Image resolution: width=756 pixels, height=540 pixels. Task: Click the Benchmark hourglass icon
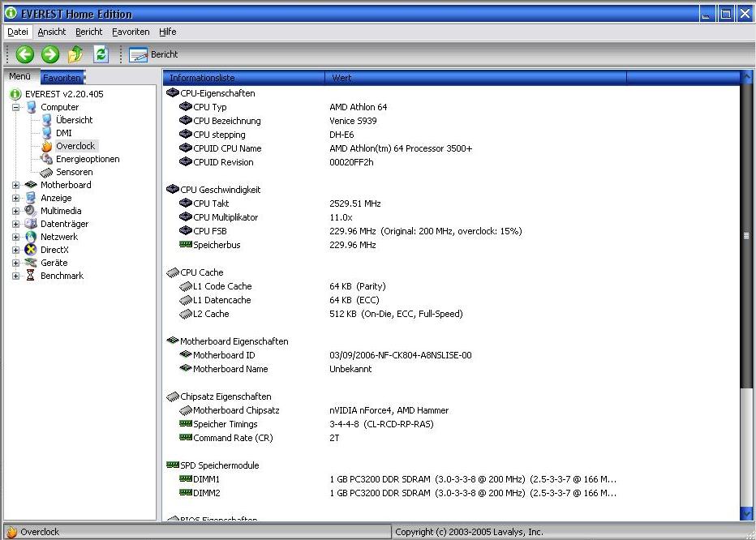(x=30, y=276)
